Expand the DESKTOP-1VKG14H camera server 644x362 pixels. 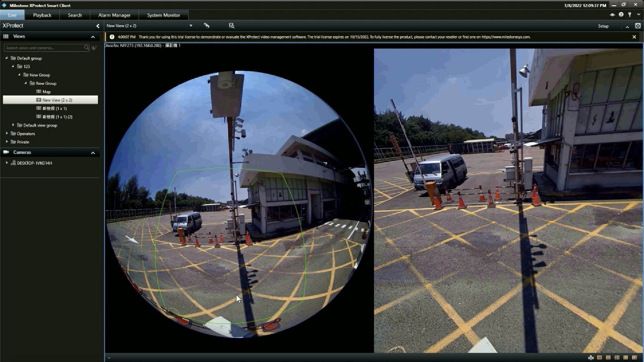pyautogui.click(x=7, y=163)
